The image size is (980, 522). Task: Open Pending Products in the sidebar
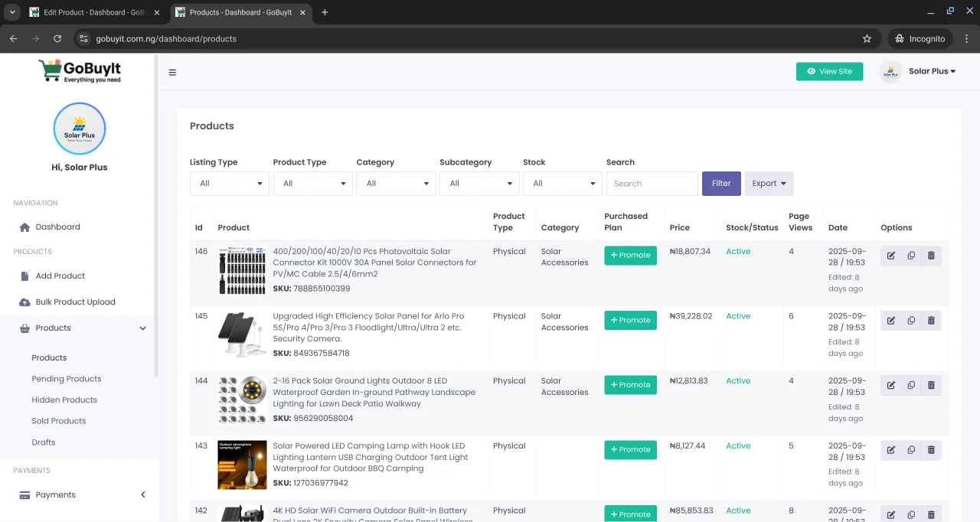pos(67,379)
